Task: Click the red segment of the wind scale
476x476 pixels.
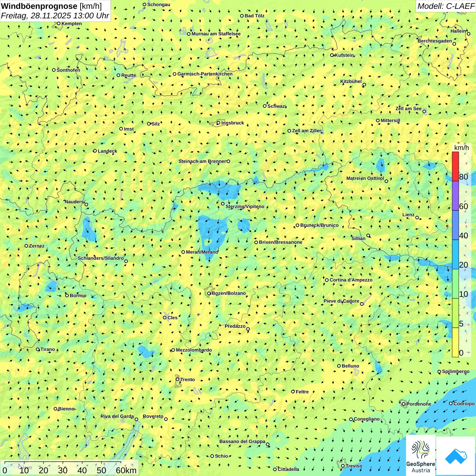Action: (455, 166)
